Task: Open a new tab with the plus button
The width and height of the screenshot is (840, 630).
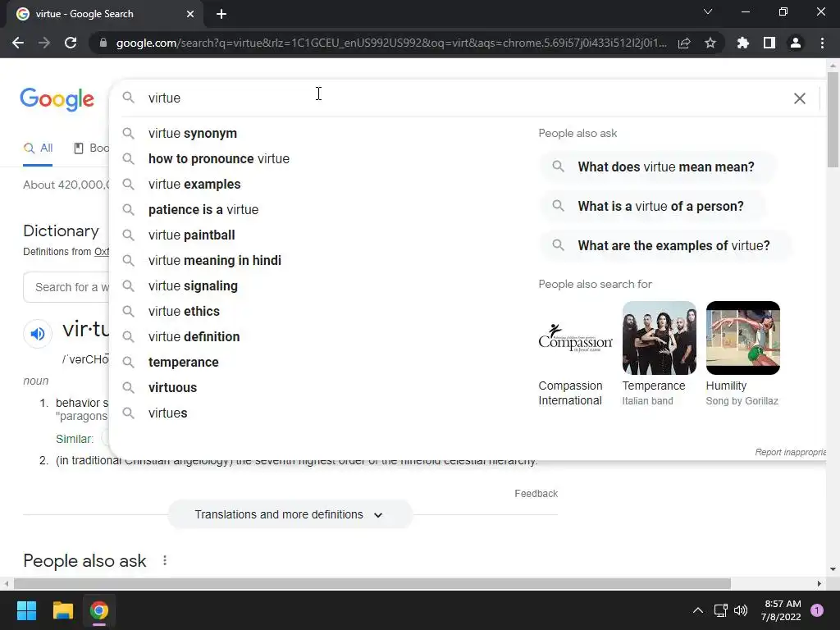Action: [221, 14]
